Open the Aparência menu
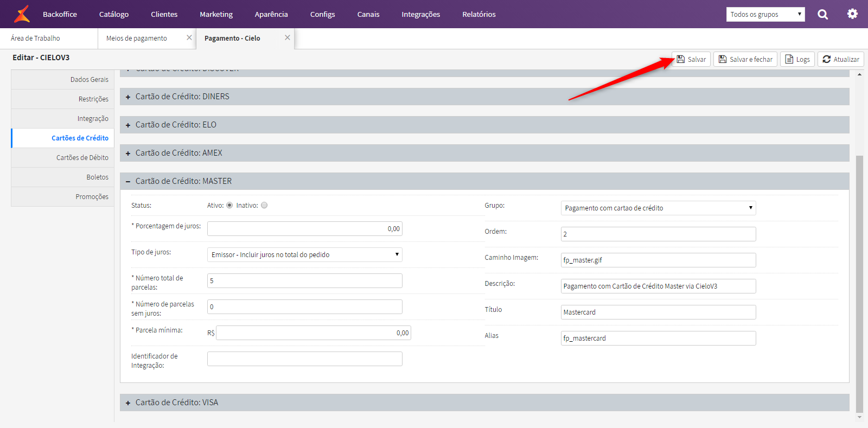This screenshot has height=428, width=868. pyautogui.click(x=271, y=14)
